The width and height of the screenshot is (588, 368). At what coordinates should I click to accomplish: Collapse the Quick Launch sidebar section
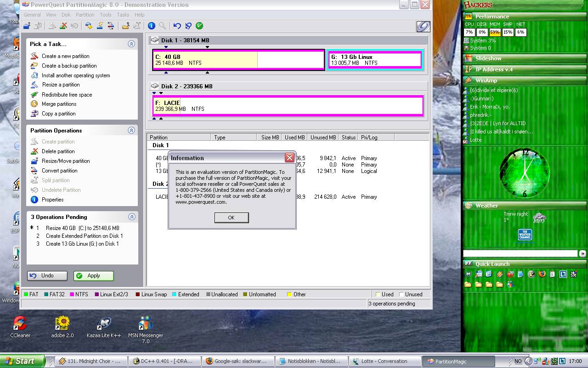point(525,264)
